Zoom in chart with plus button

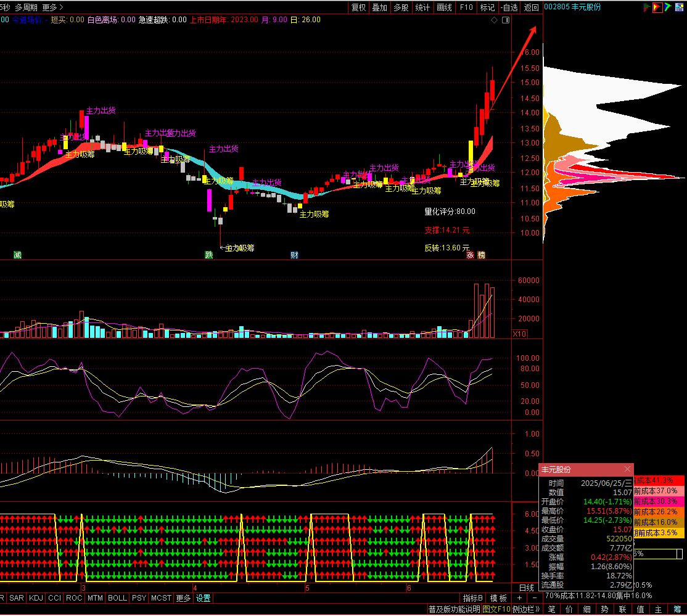(520, 598)
